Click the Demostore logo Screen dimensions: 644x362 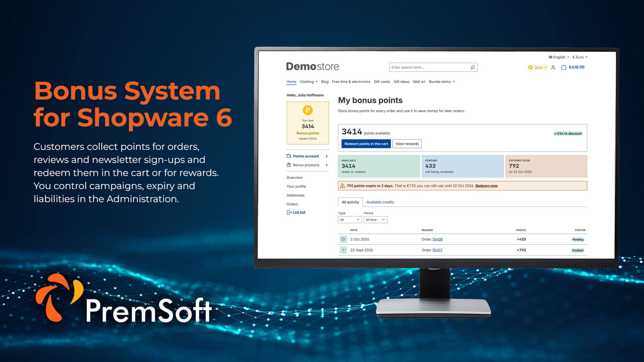click(312, 66)
